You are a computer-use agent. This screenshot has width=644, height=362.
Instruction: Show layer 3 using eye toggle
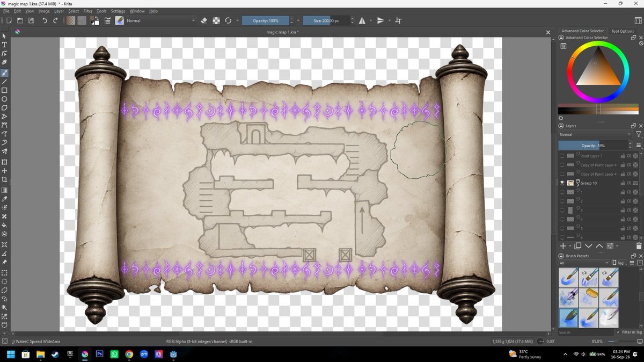562,211
